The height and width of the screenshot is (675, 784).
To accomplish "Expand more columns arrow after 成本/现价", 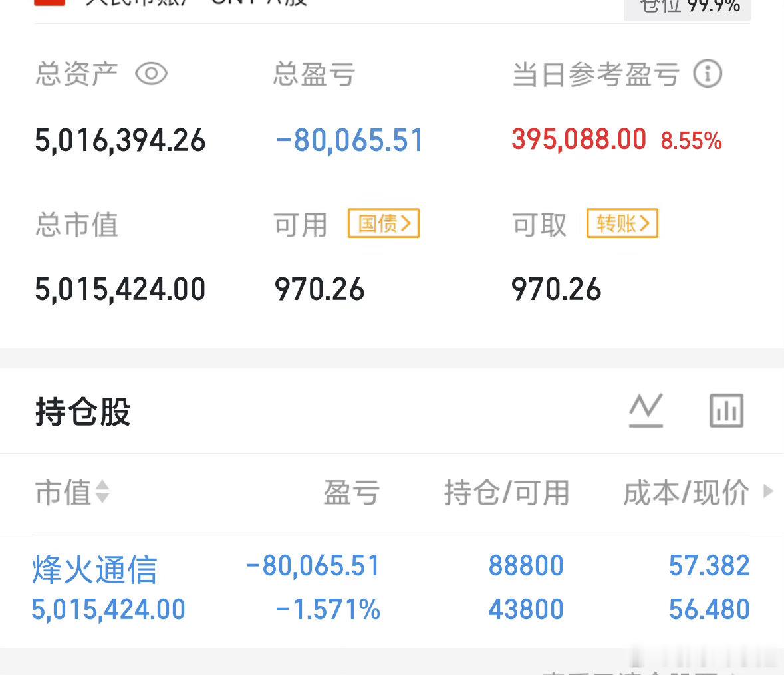I will click(768, 491).
